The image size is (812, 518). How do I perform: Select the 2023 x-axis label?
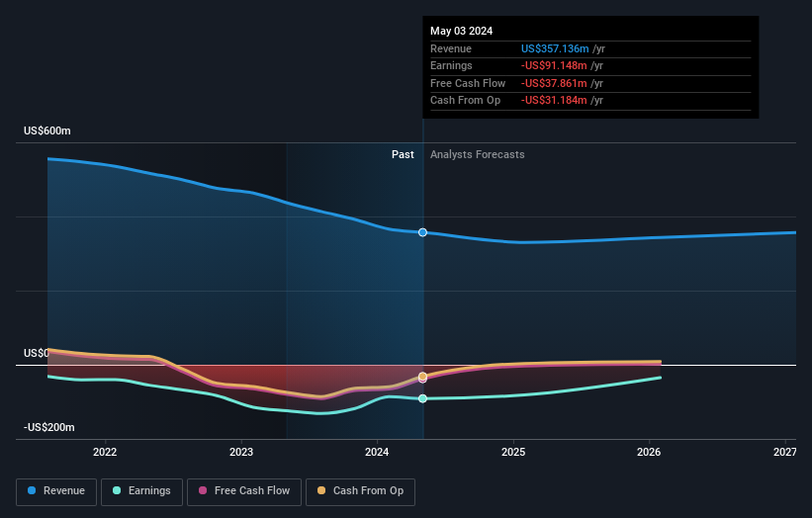241,452
